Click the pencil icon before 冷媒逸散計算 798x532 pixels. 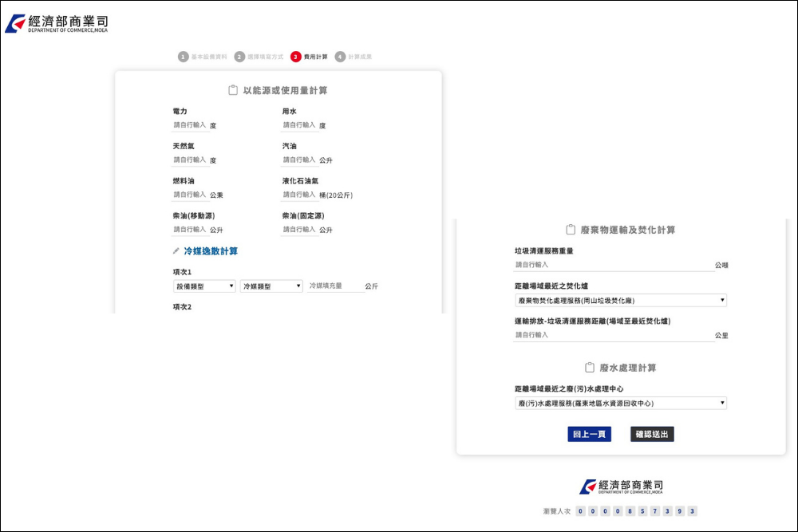[175, 250]
